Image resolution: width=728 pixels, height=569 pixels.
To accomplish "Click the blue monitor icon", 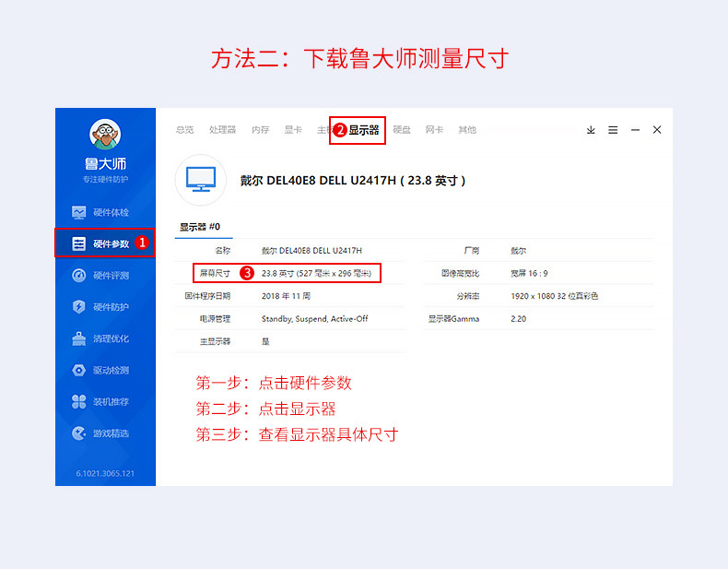I will coord(201,179).
